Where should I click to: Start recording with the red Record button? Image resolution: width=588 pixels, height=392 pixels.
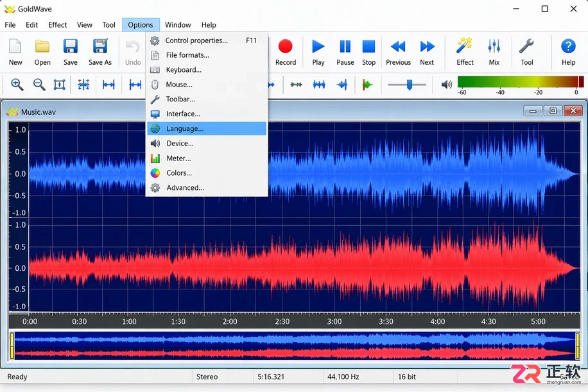point(286,46)
